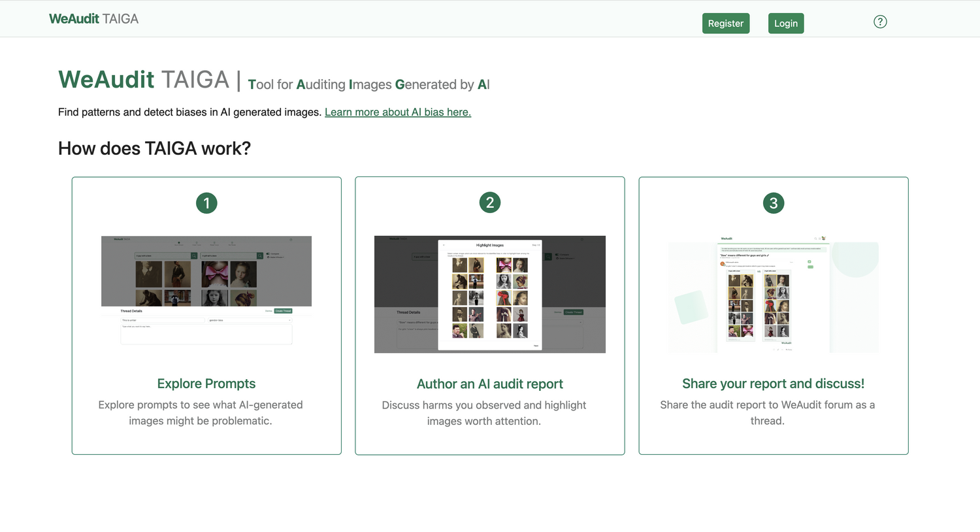Open the Share your report screenshot thumbnail
Viewport: 980px width, 532px height.
(774, 294)
